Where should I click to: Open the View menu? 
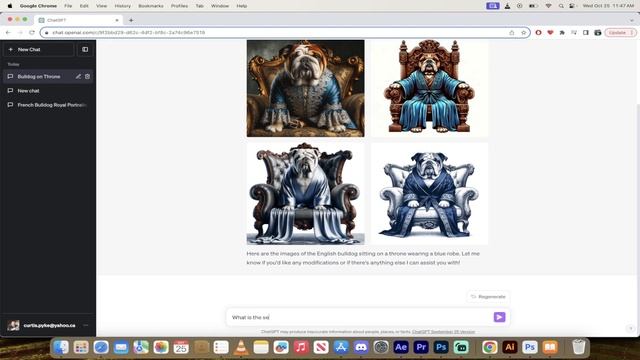click(101, 6)
